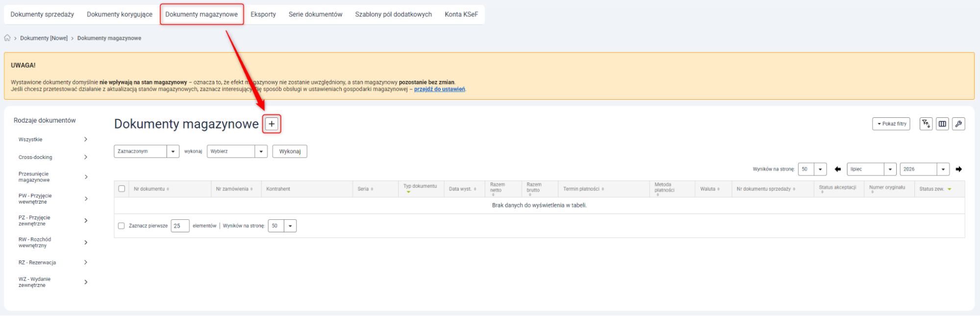The width and height of the screenshot is (980, 316).
Task: Open the Wybierz action dropdown
Action: coord(237,151)
